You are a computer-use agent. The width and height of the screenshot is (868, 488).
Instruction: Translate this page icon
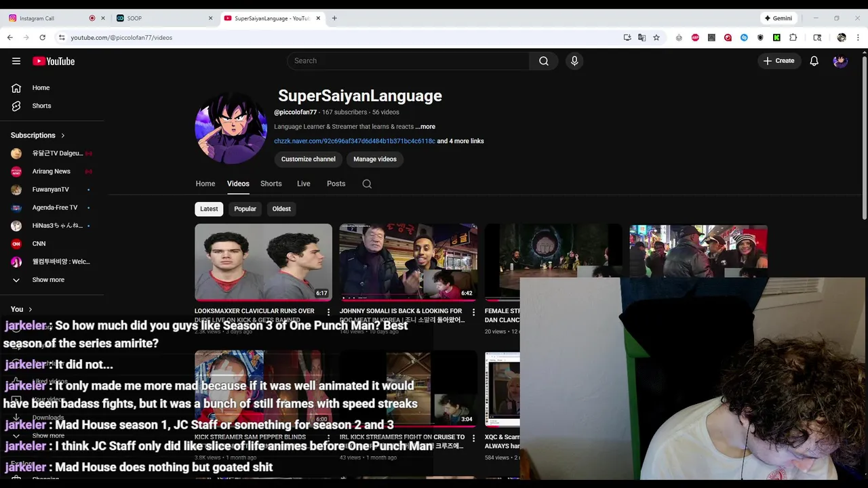pos(642,37)
